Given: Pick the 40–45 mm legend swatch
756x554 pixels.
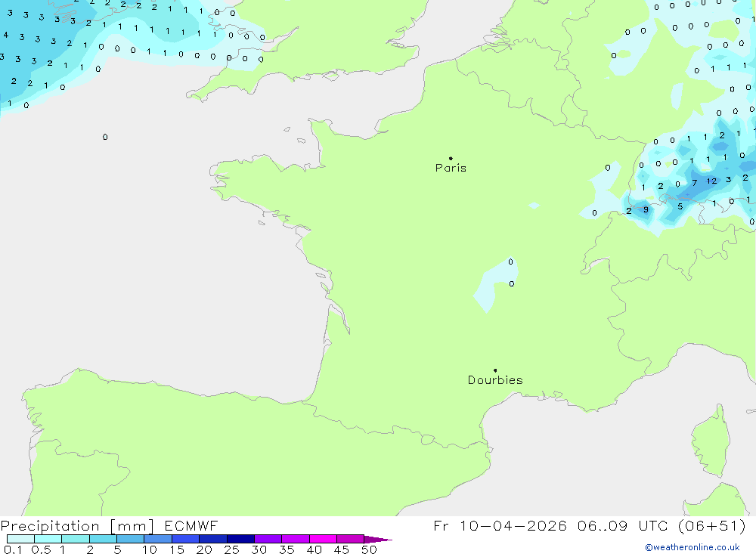Looking at the screenshot, I should tap(323, 539).
